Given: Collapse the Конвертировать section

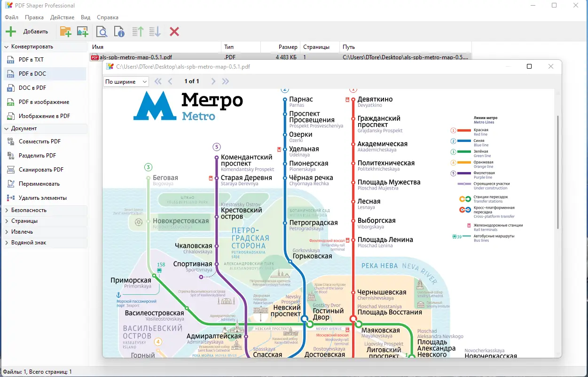Looking at the screenshot, I should 45,47.
